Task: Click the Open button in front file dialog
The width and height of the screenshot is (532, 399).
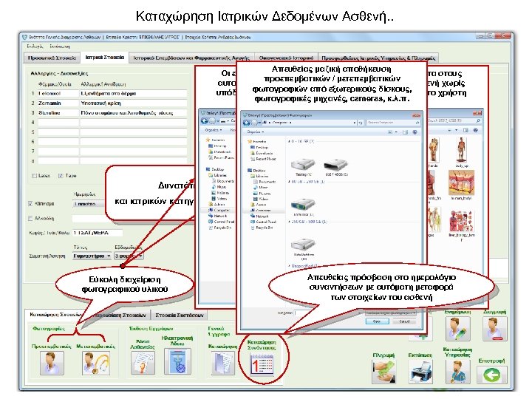Action: 377,321
